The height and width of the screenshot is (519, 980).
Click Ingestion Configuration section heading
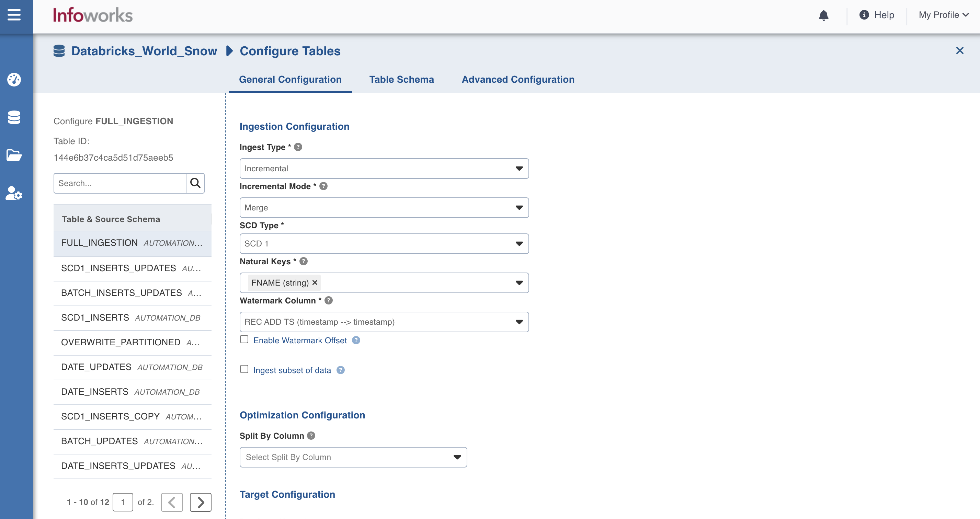(x=294, y=127)
